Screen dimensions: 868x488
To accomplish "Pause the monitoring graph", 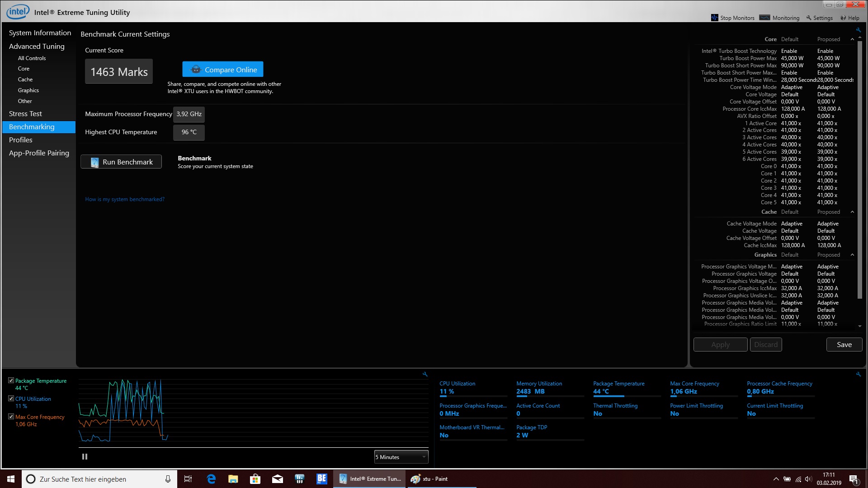I will [x=85, y=457].
